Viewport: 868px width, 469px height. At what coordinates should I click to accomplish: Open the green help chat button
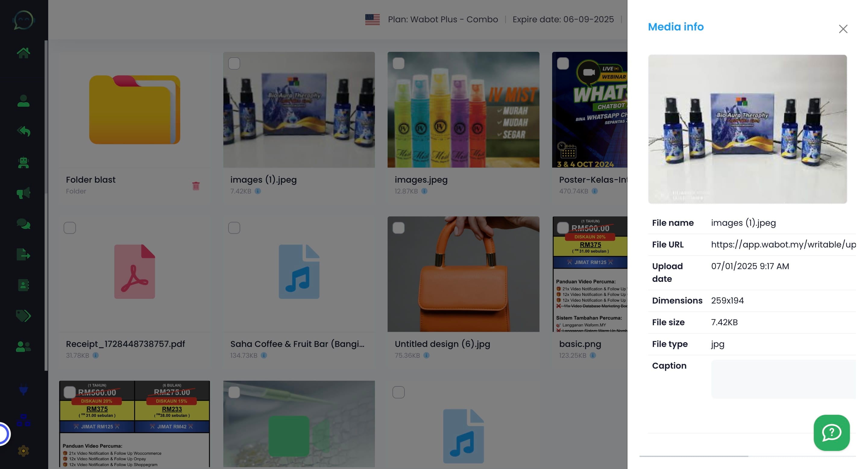point(831,433)
